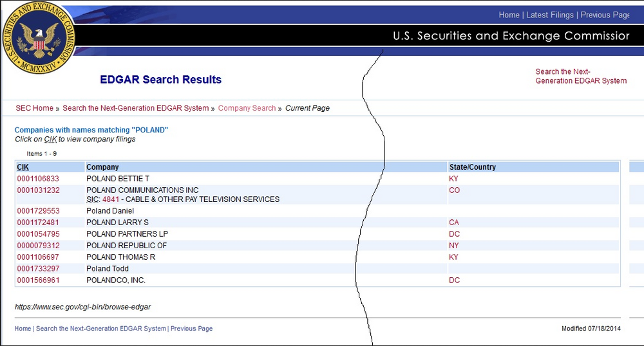The height and width of the screenshot is (346, 644).
Task: Open CIK 0001729553 for Poland Daniel
Action: coord(38,211)
